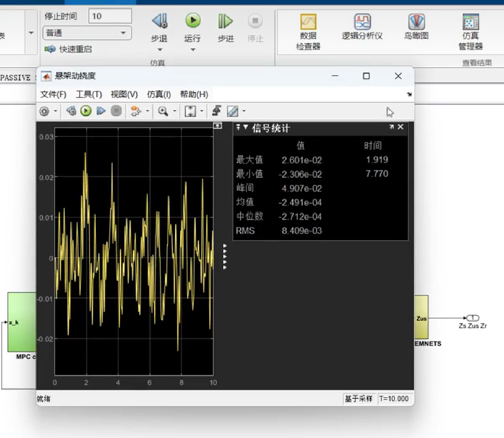
Task: Minimize the 悬架动挠度 scope window
Action: click(x=335, y=76)
